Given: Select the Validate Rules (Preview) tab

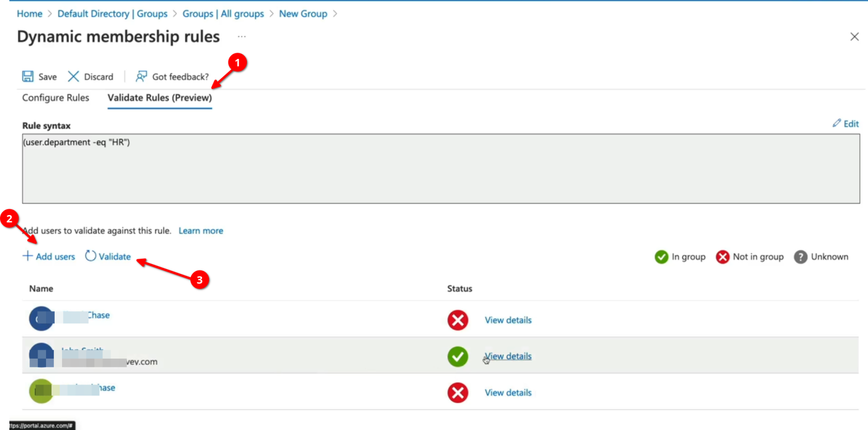Looking at the screenshot, I should [159, 98].
